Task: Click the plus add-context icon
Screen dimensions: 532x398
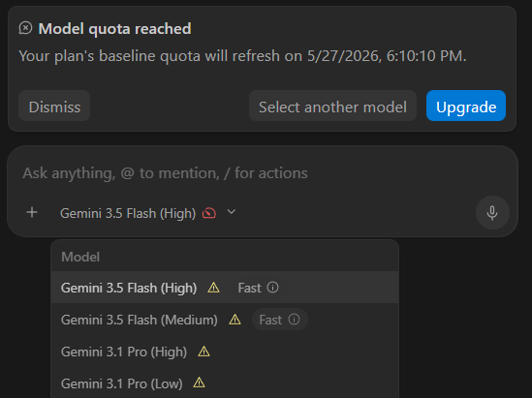Action: (32, 213)
